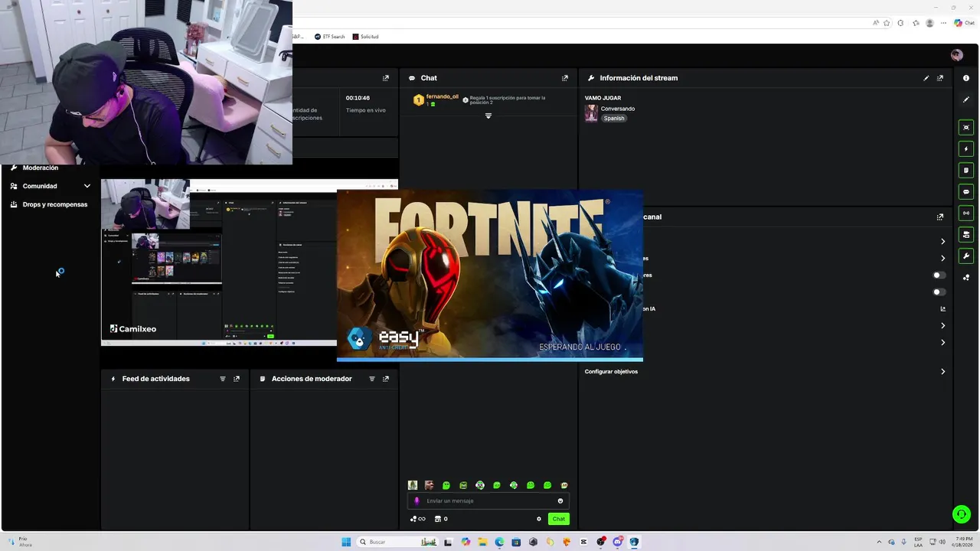Open File Explorer from the taskbar
This screenshot has height=551, width=980.
tap(482, 542)
